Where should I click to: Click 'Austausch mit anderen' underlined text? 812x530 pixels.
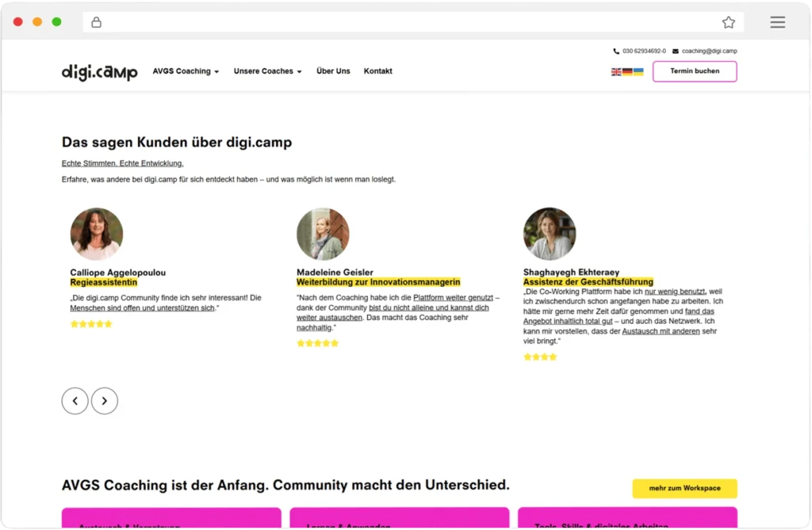tap(661, 331)
